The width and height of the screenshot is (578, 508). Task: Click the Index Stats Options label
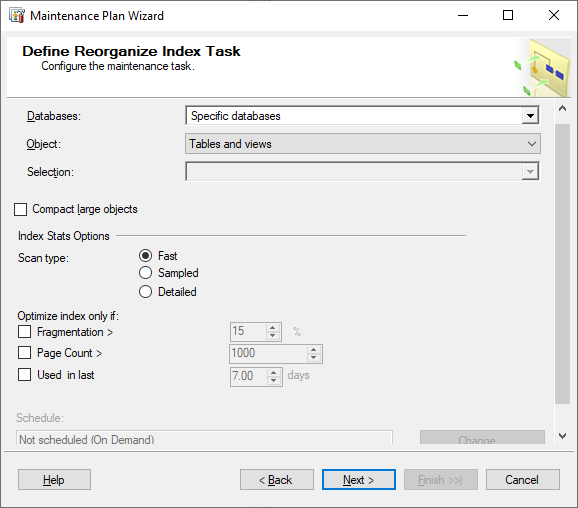click(63, 236)
